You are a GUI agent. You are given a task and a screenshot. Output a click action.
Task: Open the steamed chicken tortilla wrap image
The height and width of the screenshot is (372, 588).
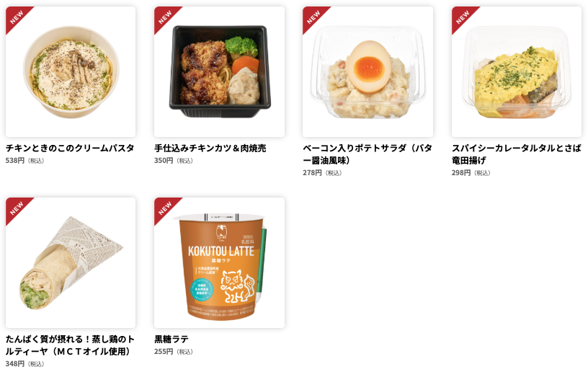click(71, 262)
